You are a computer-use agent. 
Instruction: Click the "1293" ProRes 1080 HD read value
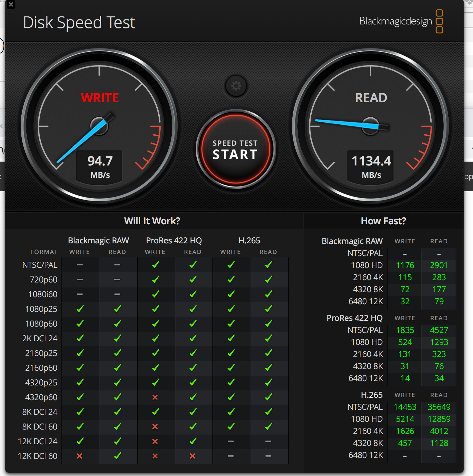(439, 342)
